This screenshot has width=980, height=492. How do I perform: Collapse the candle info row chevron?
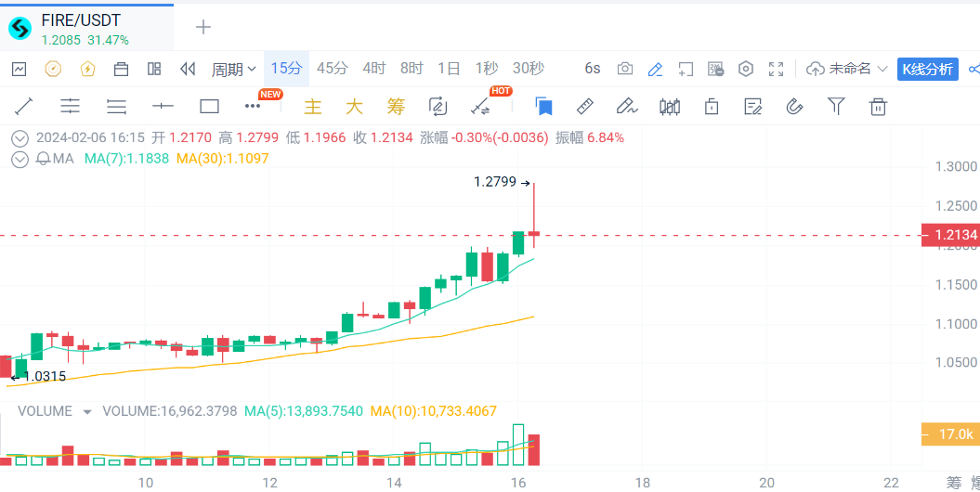coord(20,138)
